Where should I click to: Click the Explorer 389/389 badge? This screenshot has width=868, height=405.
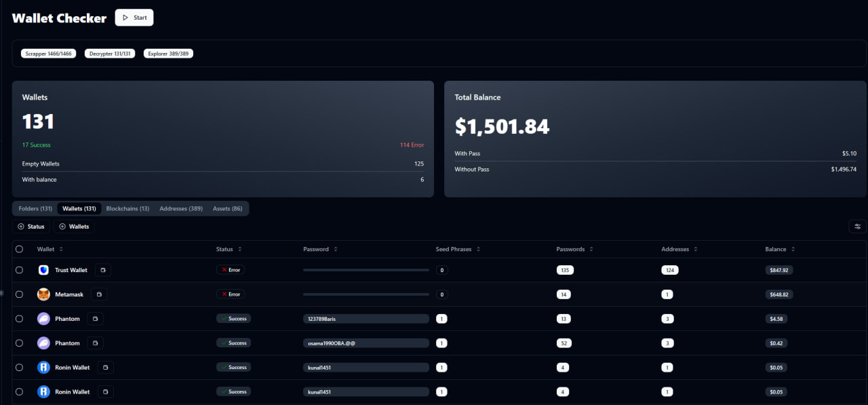(x=168, y=54)
